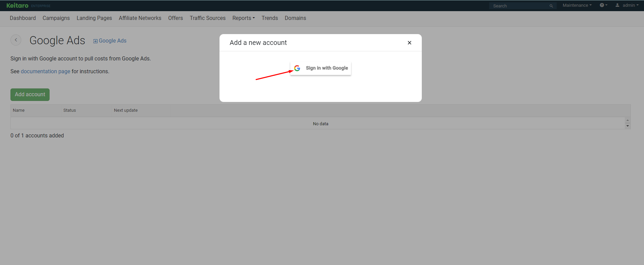
Task: Click the search magnifier icon
Action: point(551,6)
